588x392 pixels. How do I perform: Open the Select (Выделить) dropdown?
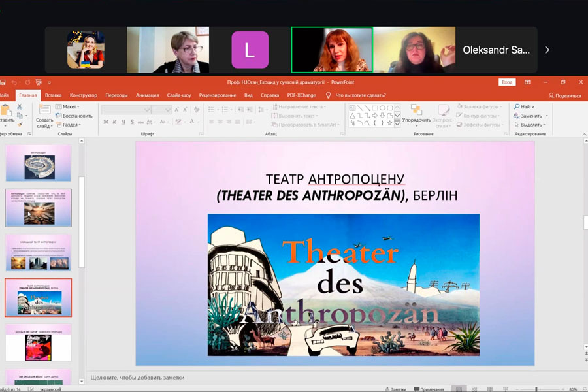(x=531, y=125)
